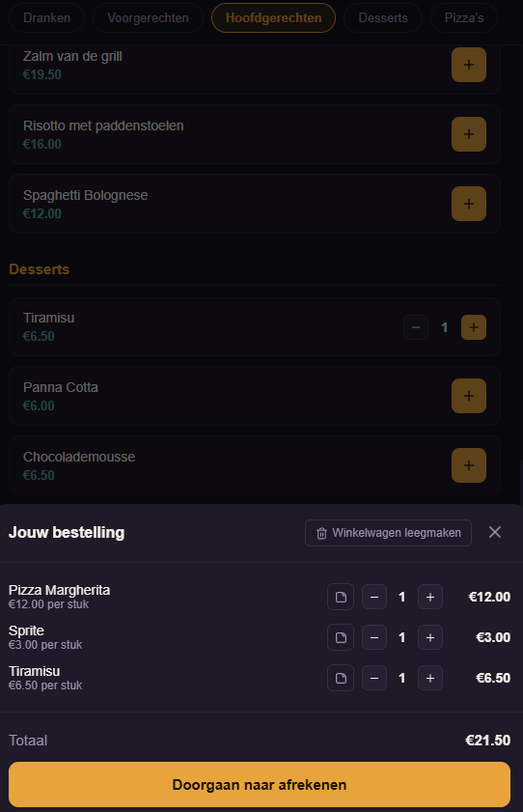The height and width of the screenshot is (812, 523).
Task: Add Panna Cotta with plus icon
Action: [x=469, y=396]
